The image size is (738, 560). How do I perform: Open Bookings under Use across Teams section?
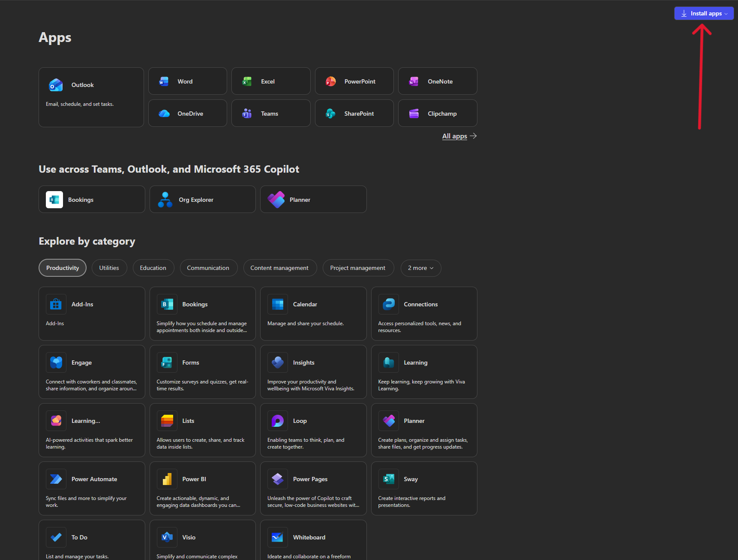[x=92, y=199]
